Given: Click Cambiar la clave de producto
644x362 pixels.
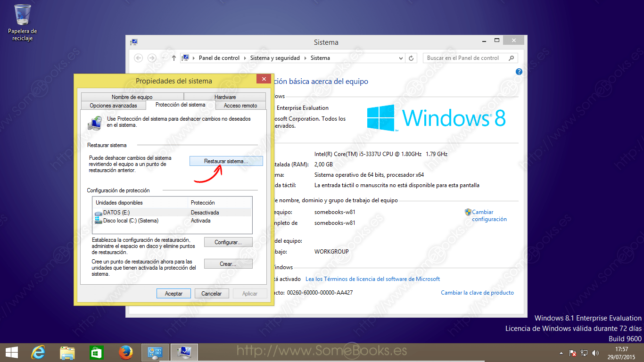Looking at the screenshot, I should point(477,293).
